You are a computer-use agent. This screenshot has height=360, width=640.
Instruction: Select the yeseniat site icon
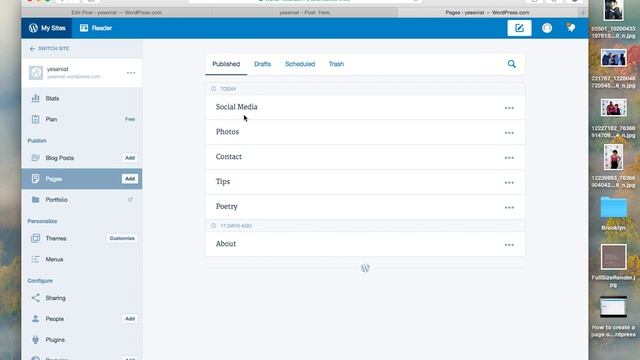pyautogui.click(x=36, y=73)
